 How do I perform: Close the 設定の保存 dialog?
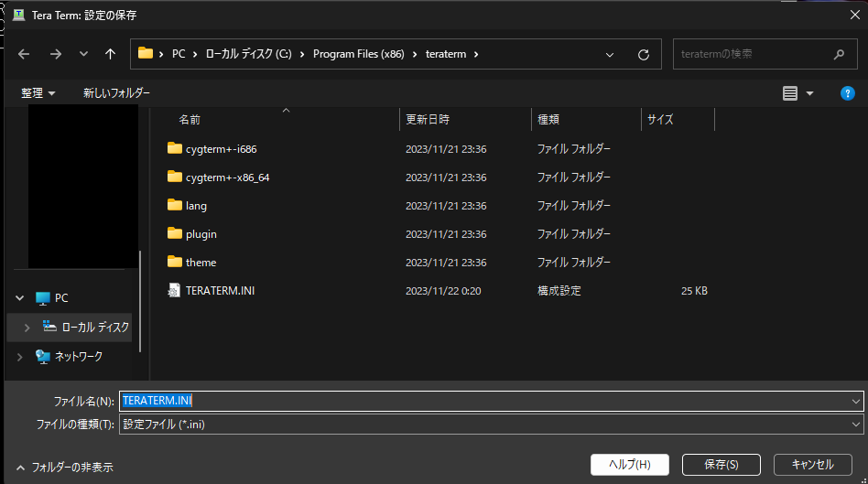(x=854, y=15)
